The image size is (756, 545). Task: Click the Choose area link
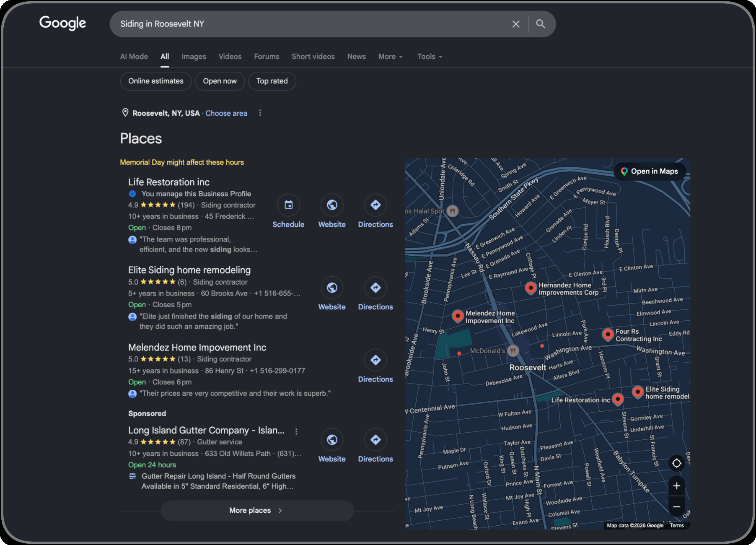coord(226,113)
